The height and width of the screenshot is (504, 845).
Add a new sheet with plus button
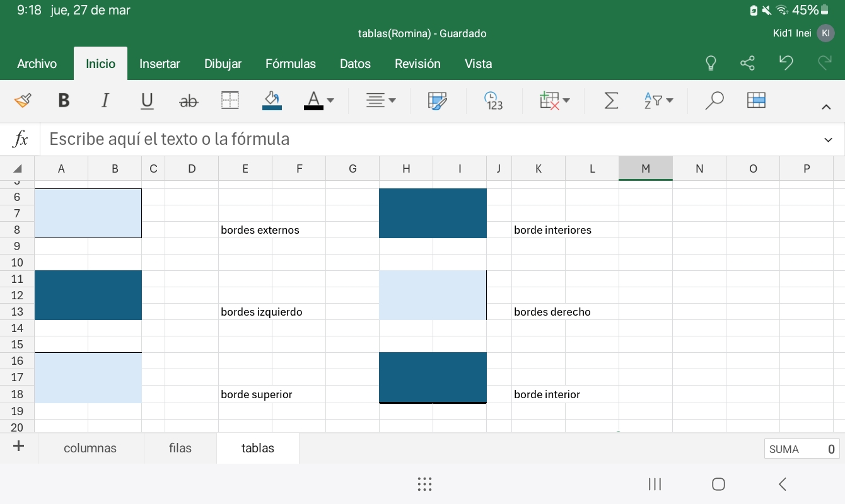pyautogui.click(x=19, y=447)
